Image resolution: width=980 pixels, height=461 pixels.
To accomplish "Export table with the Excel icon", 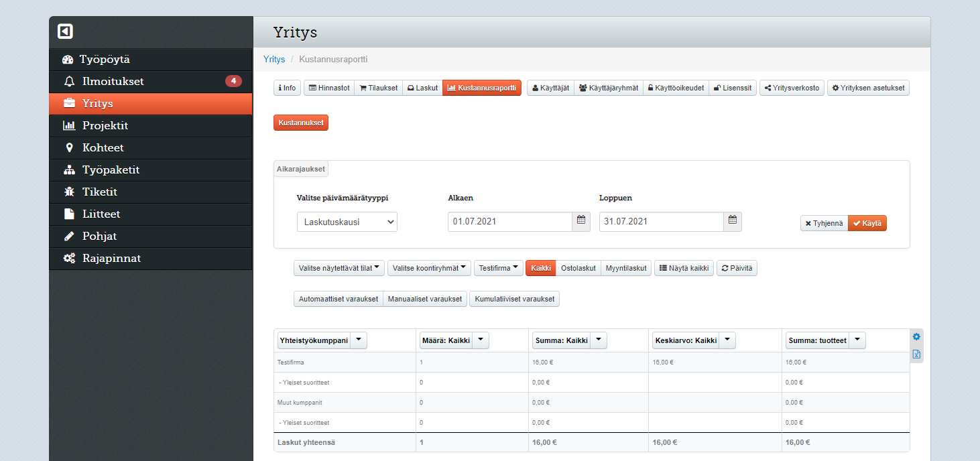I will coord(916,354).
